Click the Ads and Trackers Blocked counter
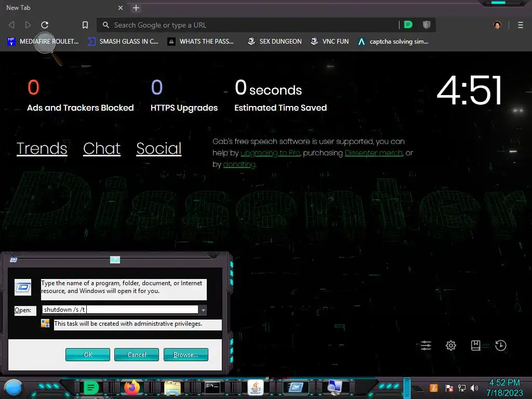The image size is (532, 399). pyautogui.click(x=81, y=96)
